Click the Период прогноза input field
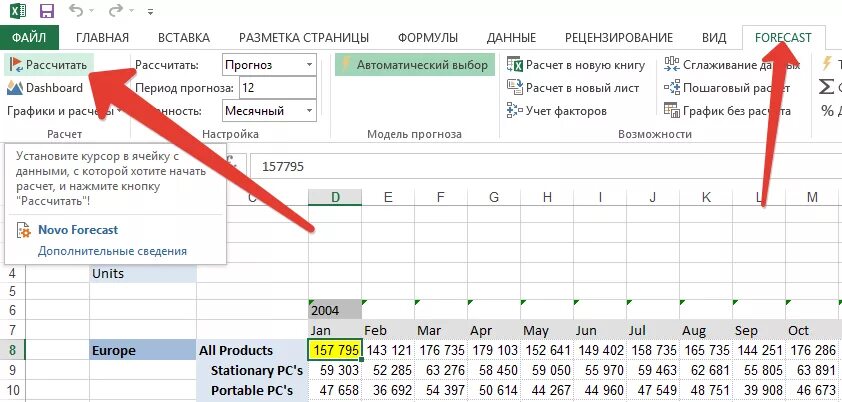Screen dimensions: 842x402 pos(278,87)
